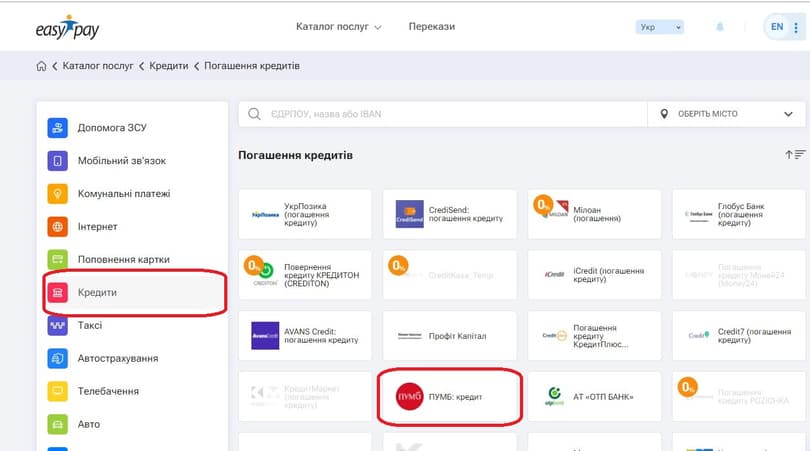This screenshot has height=451, width=810.
Task: Go to Каталог послуг breadcrumb
Action: point(98,66)
